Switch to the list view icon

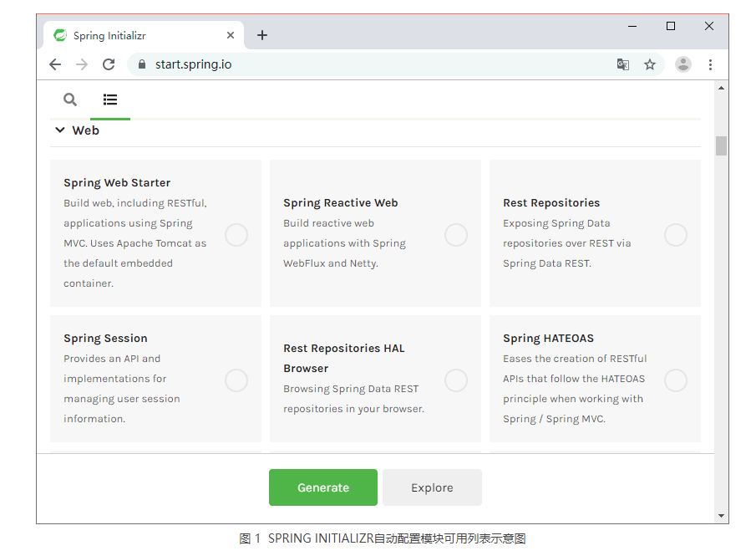110,99
